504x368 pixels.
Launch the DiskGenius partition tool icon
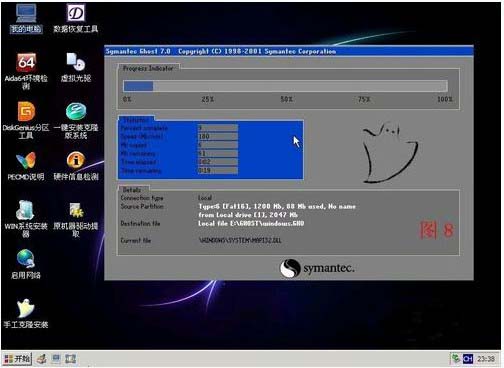point(26,120)
